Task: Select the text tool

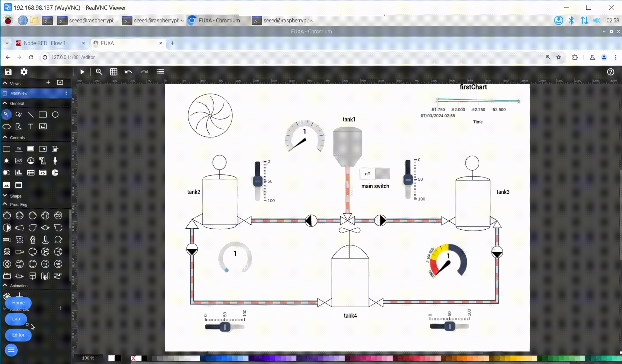Action: pyautogui.click(x=31, y=126)
